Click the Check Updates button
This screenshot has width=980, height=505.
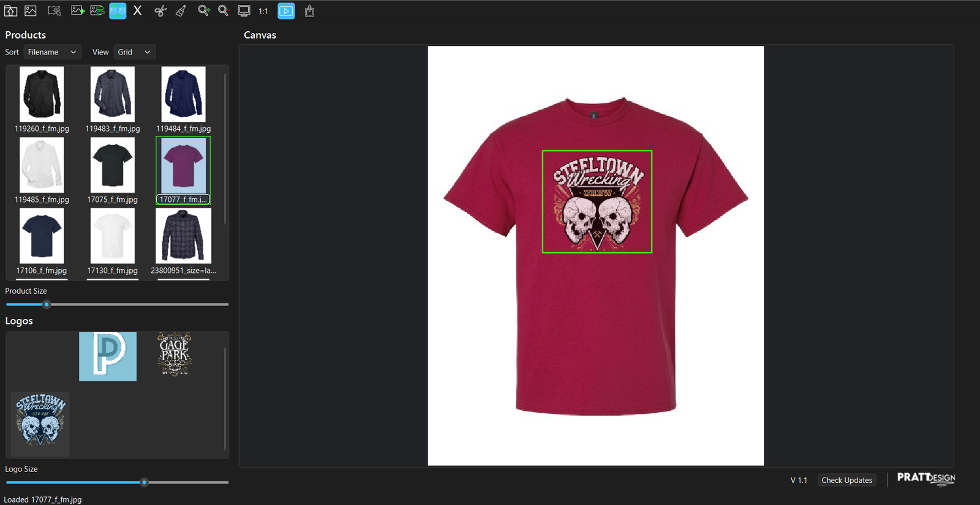tap(846, 480)
